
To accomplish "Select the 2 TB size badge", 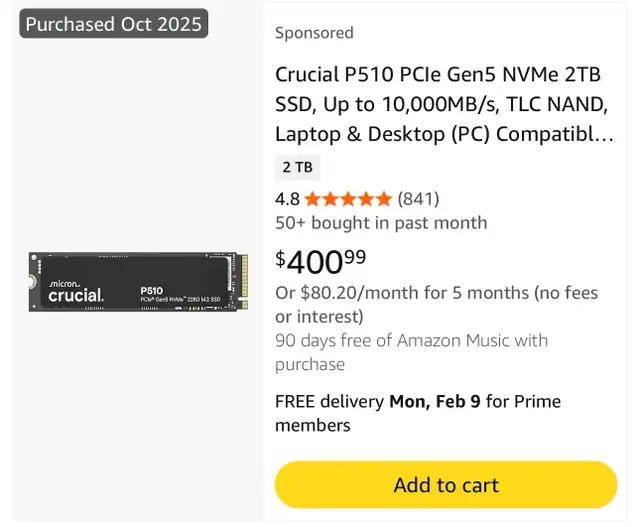I will pos(297,167).
